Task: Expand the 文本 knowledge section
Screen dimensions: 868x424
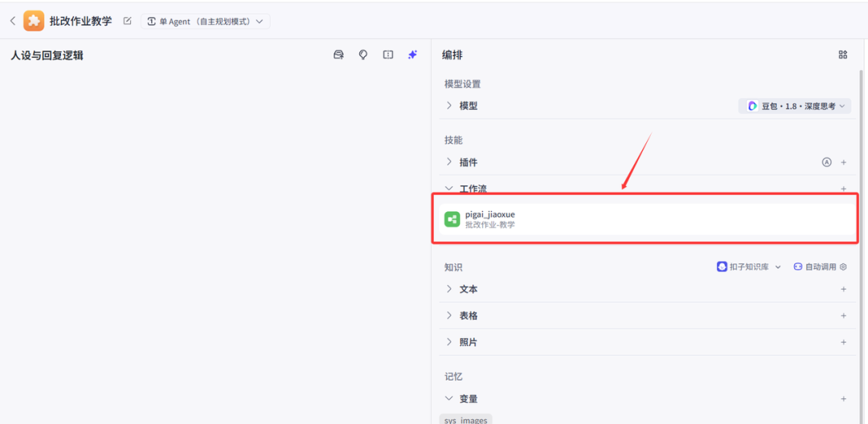Action: pos(449,288)
